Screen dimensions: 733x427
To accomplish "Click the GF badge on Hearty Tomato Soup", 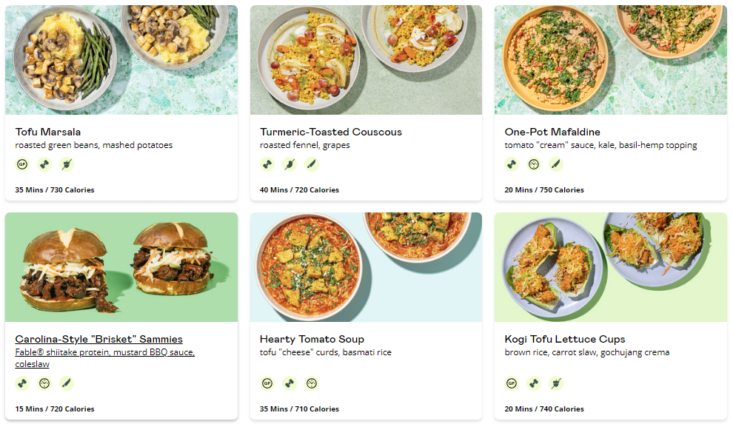I will [x=267, y=382].
